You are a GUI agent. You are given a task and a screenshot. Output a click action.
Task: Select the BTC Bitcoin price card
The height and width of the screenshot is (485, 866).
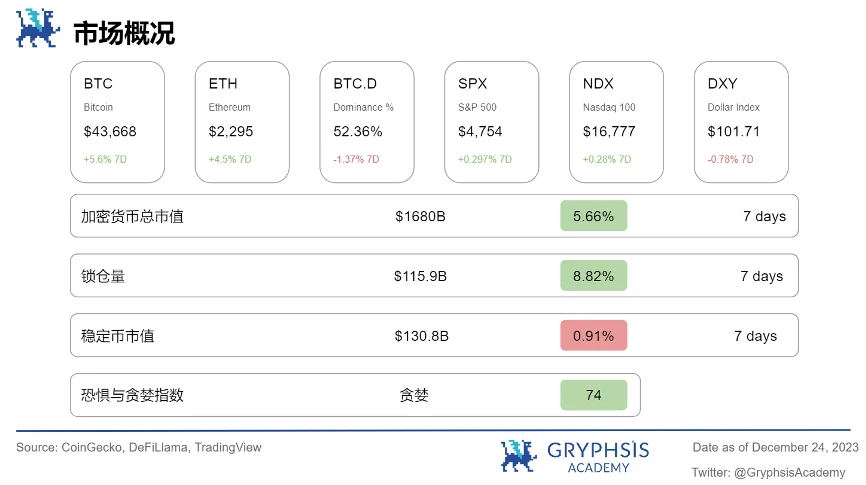coord(117,121)
